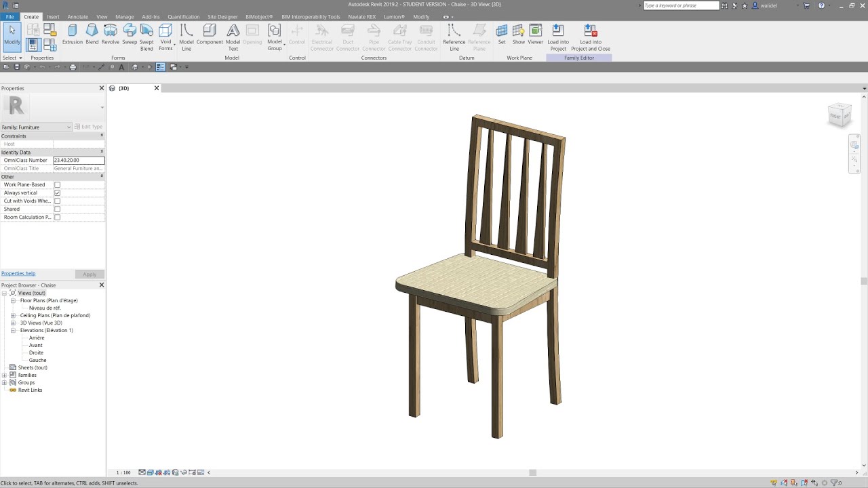Collapse the Floor Plans node

[13, 300]
